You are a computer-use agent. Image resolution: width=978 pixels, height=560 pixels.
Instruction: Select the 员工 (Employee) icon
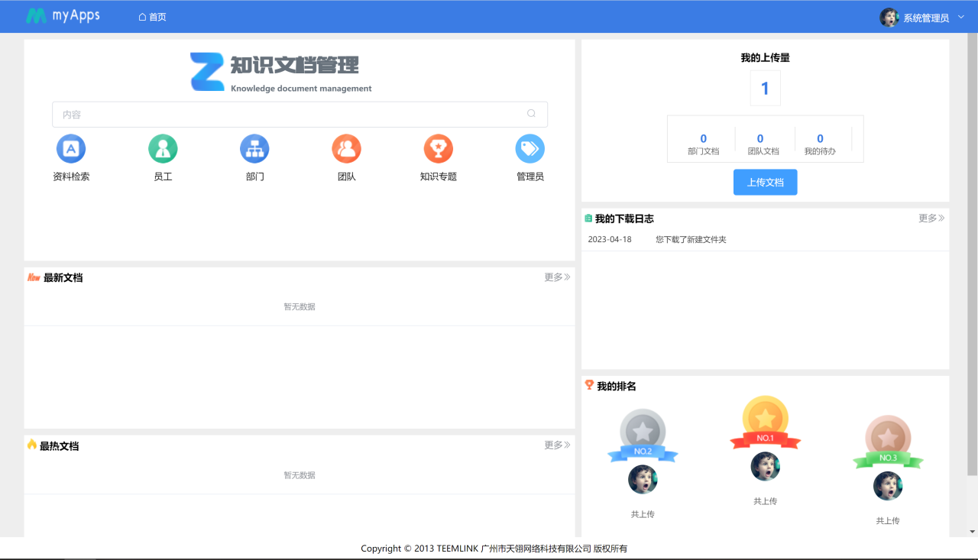coord(163,148)
